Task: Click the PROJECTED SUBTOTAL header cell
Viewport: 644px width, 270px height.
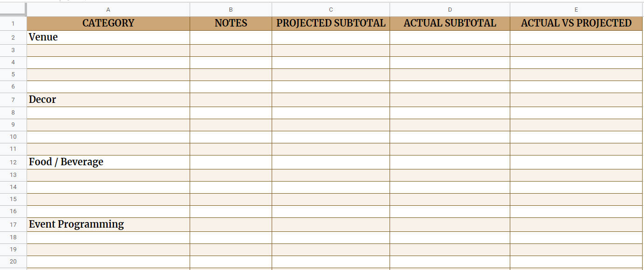Action: tap(330, 23)
